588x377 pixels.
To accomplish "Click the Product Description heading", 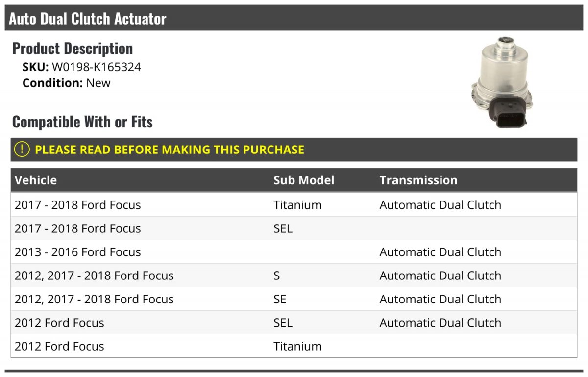I will click(73, 49).
